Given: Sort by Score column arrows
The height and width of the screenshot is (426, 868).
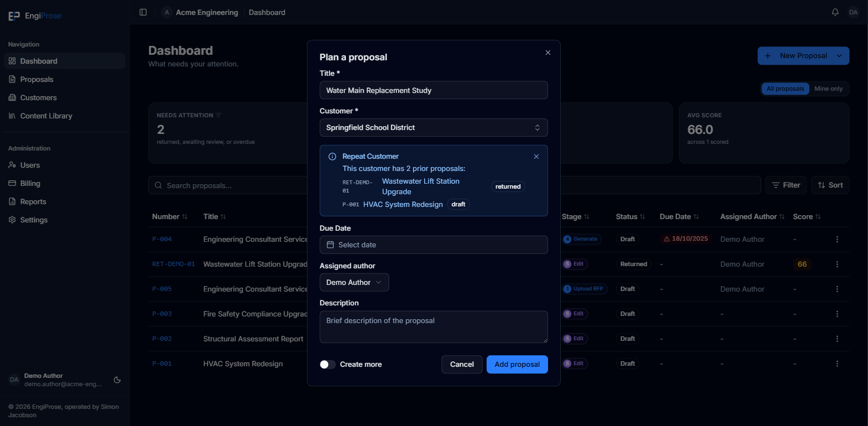Looking at the screenshot, I should [818, 217].
